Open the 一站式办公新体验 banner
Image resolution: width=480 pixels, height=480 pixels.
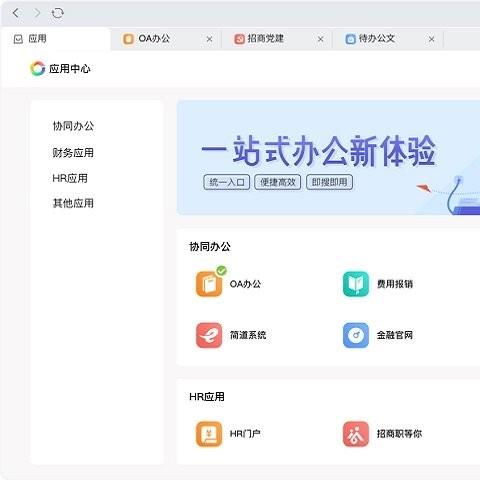coord(328,158)
